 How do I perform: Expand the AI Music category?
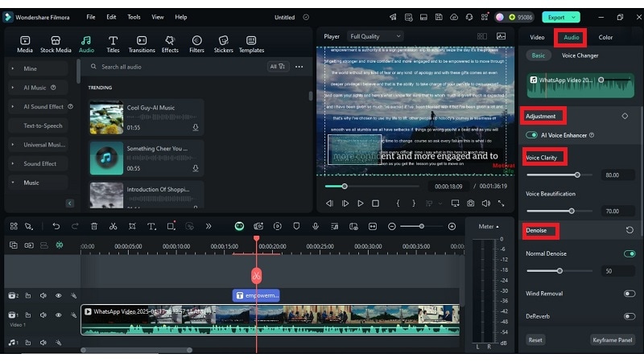pyautogui.click(x=12, y=88)
